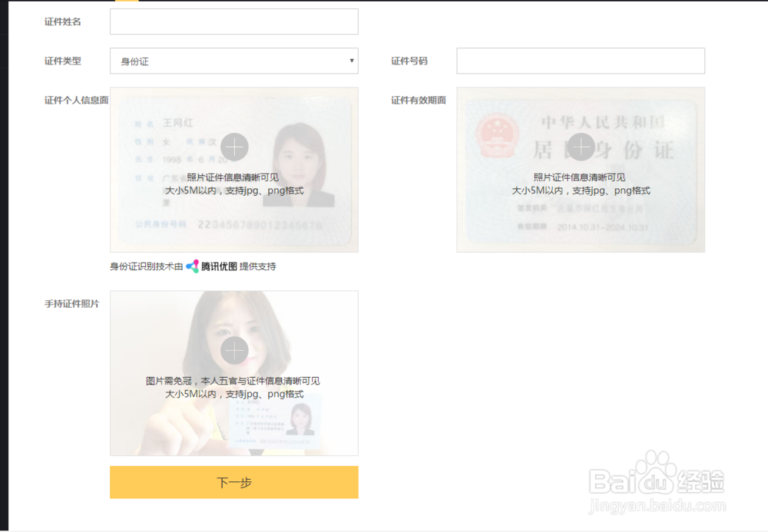The image size is (768, 532).
Task: Click 提供支持 text
Action: click(257, 266)
